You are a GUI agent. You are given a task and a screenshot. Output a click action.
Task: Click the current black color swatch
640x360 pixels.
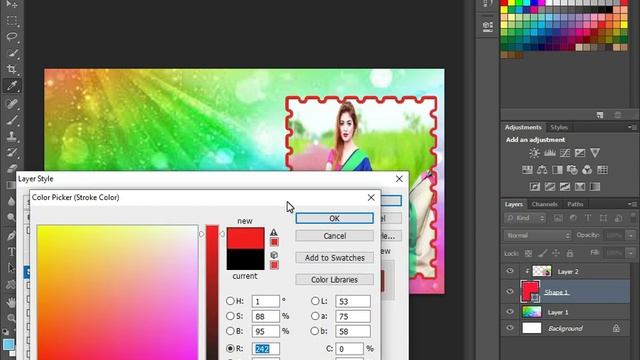[245, 260]
